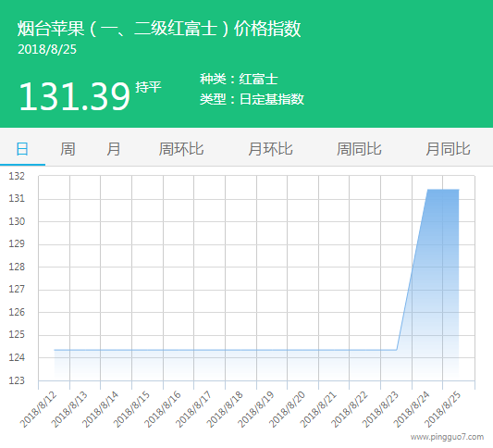493x448 pixels.
Task: Click the chart title 烟台苹果价格指数
Action: click(x=159, y=29)
